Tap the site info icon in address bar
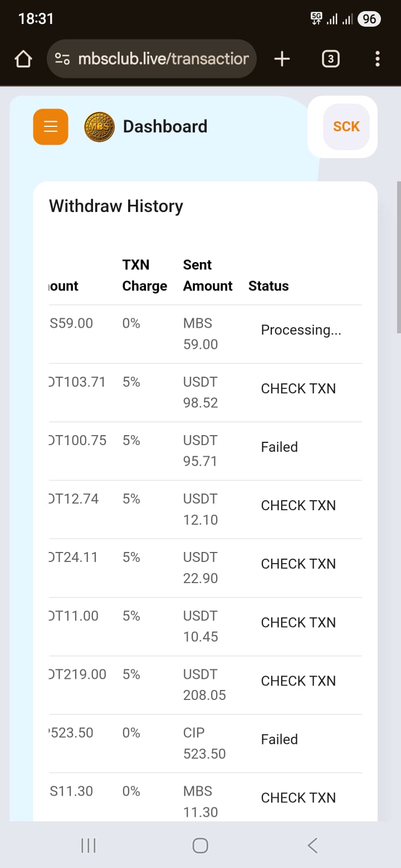This screenshot has height=868, width=401. point(62,59)
